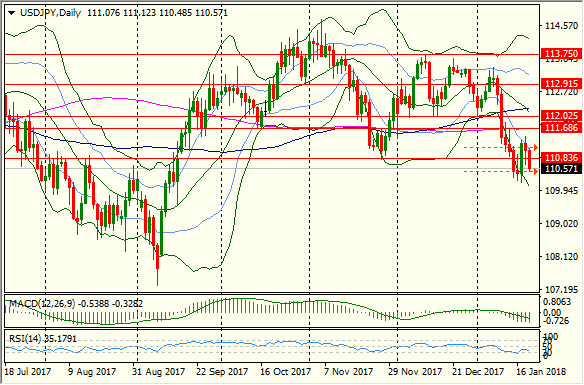
Task: Click the MACD scale value 0.8063
Action: [557, 302]
